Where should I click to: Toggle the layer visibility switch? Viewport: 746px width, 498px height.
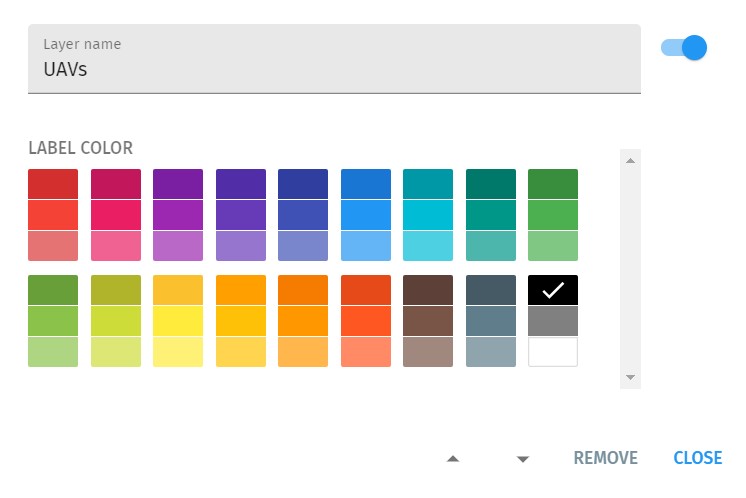pos(685,47)
